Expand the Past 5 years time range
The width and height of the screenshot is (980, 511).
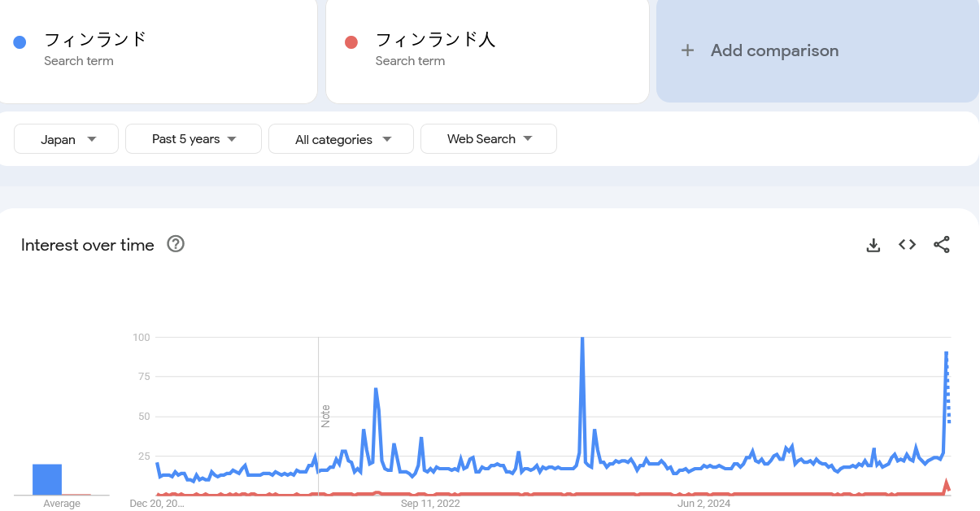click(194, 139)
